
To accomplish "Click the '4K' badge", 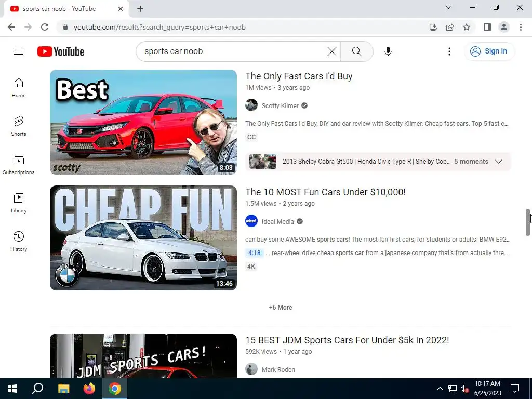I will [x=251, y=267].
